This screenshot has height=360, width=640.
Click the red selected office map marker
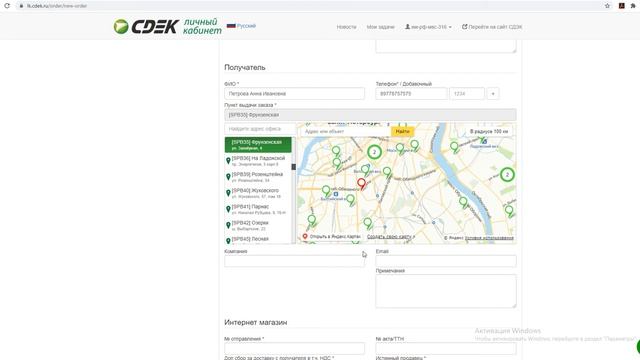tap(361, 184)
